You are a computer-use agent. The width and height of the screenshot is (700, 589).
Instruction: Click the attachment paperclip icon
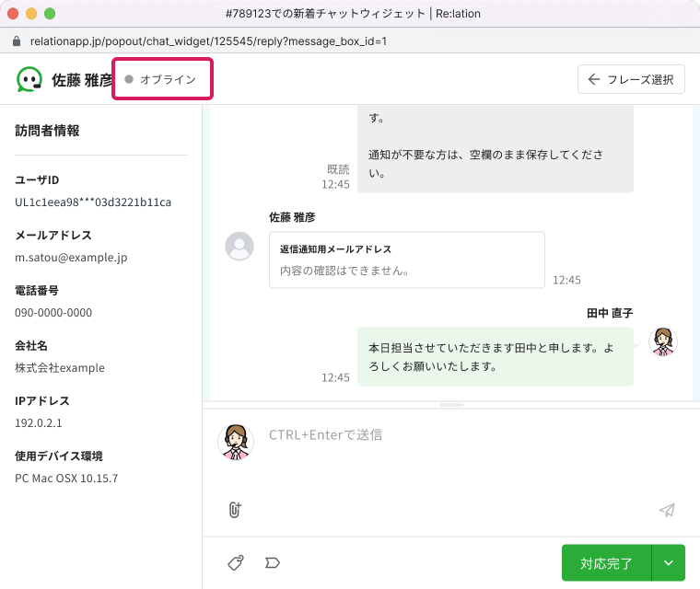pyautogui.click(x=234, y=510)
